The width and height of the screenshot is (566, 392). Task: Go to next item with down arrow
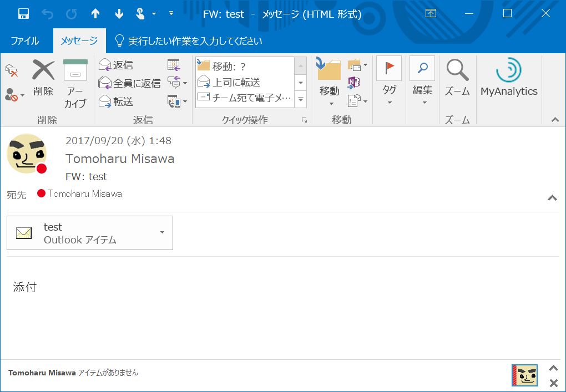pyautogui.click(x=119, y=14)
